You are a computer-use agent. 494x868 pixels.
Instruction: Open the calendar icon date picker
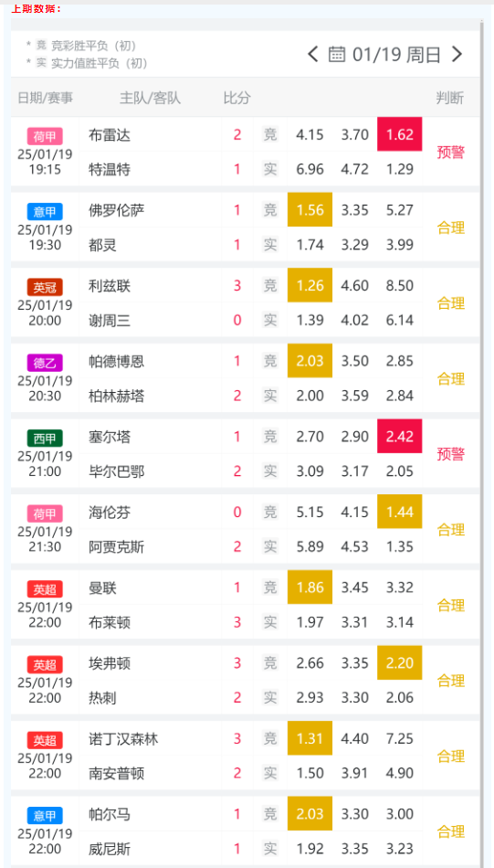(337, 54)
